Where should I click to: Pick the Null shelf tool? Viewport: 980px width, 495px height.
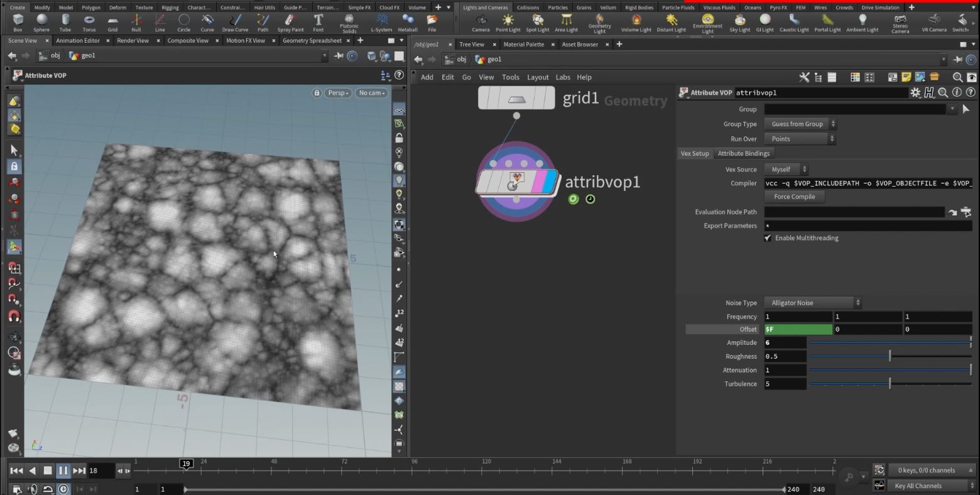[x=136, y=23]
